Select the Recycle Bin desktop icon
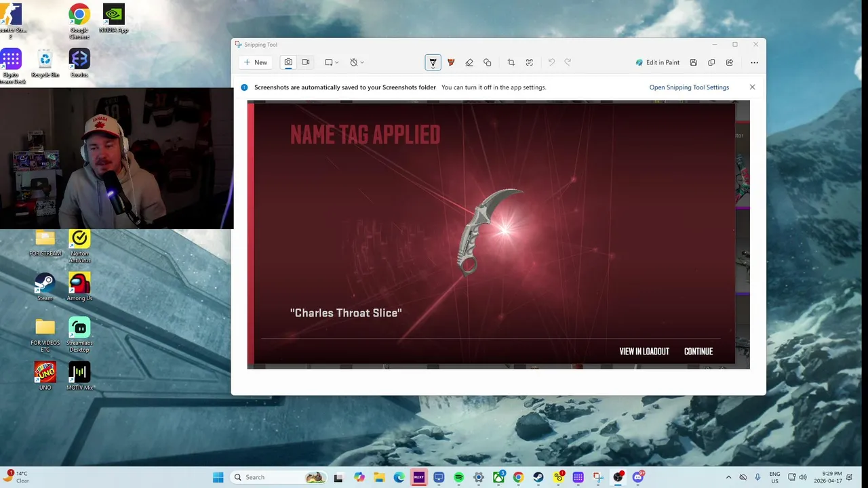Viewport: 868px width, 488px height. (45, 63)
